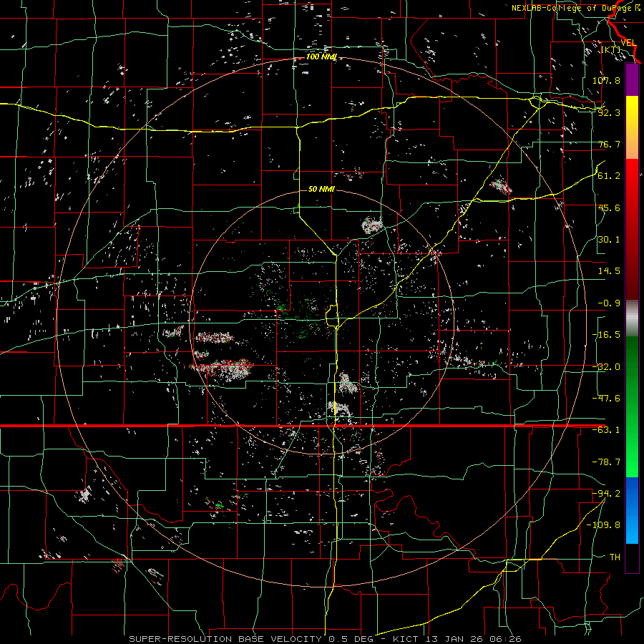
Task: Click the -63.1 velocity scale value
Action: point(606,430)
